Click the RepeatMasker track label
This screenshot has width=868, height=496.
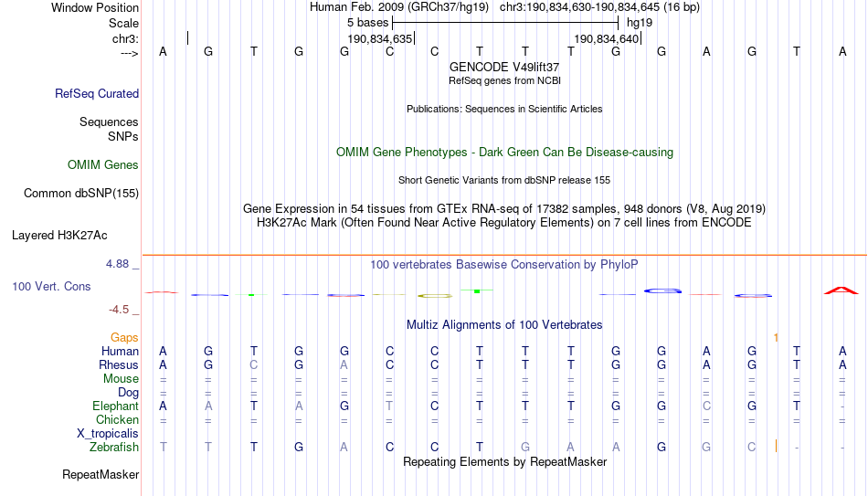click(x=101, y=474)
